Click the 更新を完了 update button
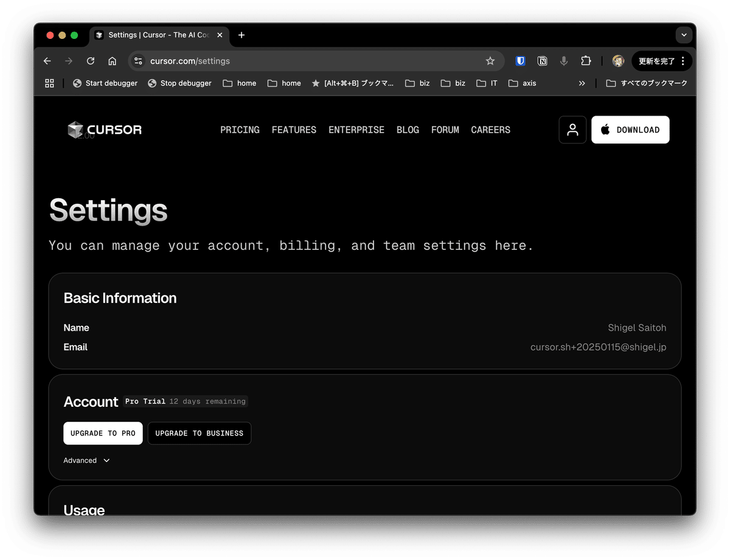Screen dimensions: 730x560 click(x=656, y=61)
